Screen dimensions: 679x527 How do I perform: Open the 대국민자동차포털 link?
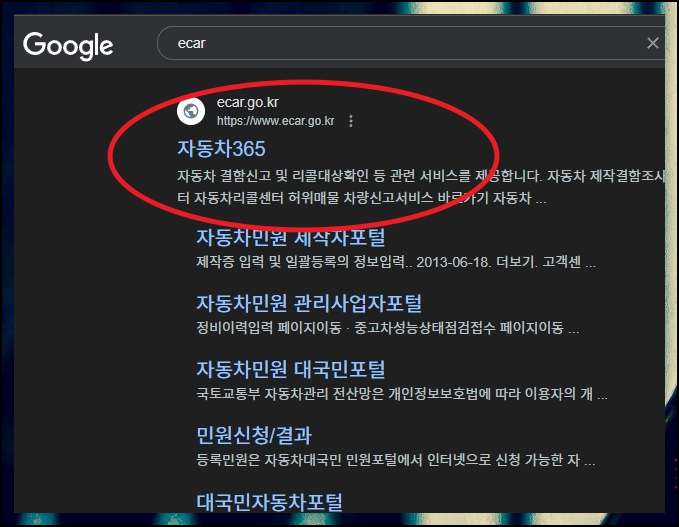coord(269,502)
